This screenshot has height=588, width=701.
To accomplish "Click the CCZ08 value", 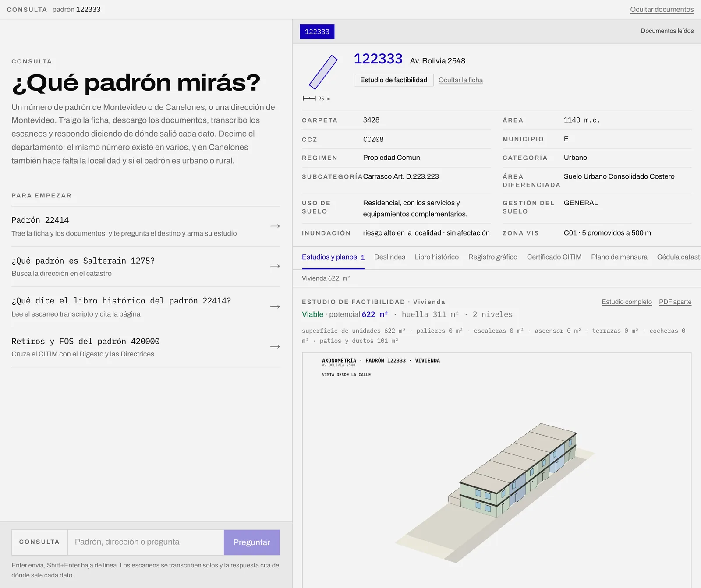I will click(373, 139).
